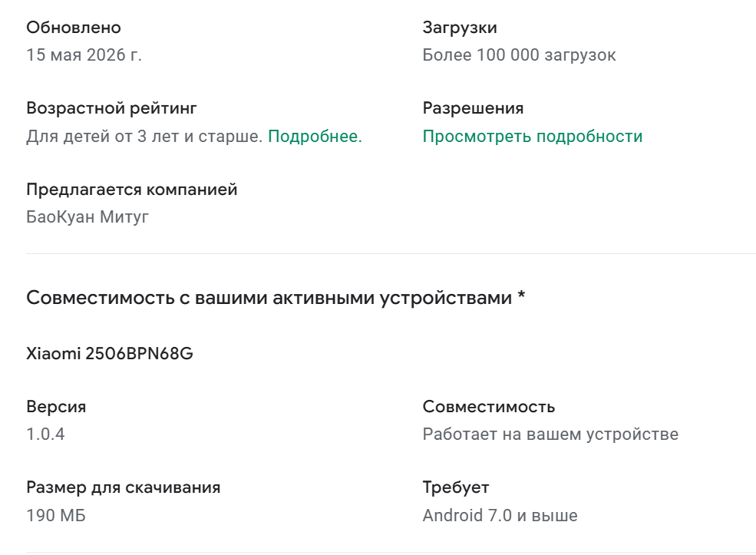Open the Подробнее age rating link
The height and width of the screenshot is (555, 756).
click(315, 137)
